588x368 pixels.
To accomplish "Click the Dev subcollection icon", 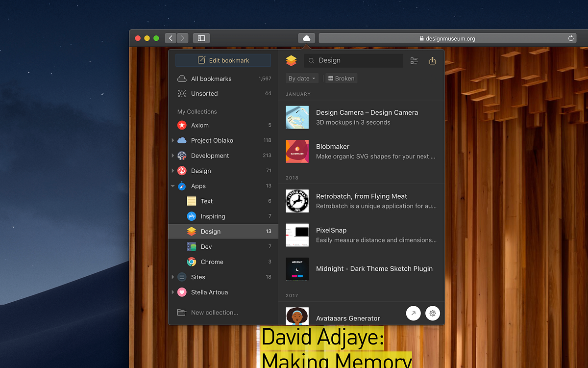I will pyautogui.click(x=192, y=247).
